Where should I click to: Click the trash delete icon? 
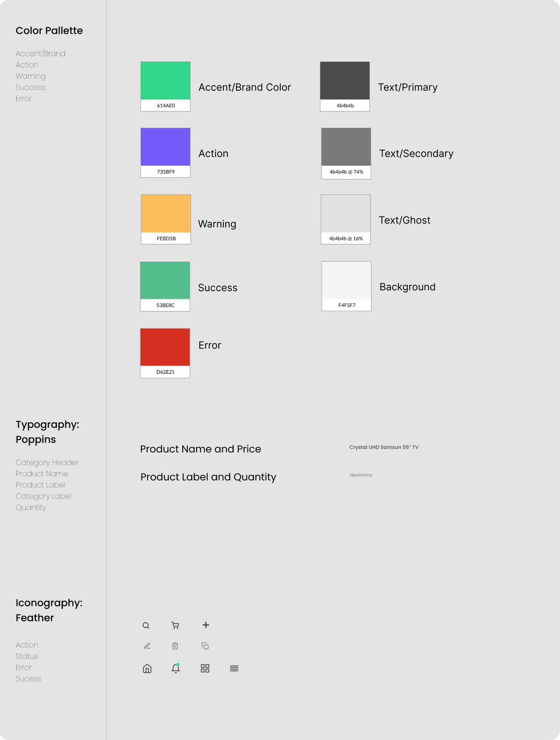(175, 646)
